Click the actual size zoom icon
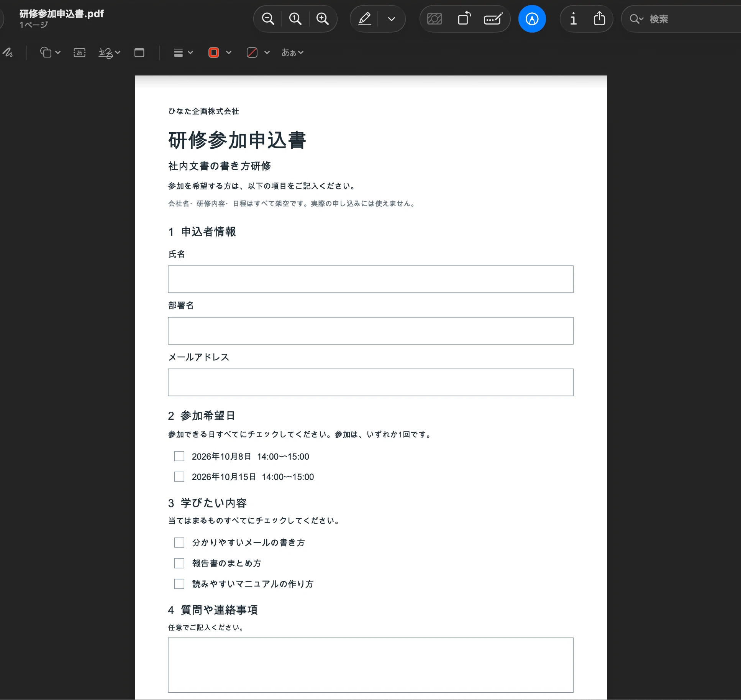 (295, 19)
